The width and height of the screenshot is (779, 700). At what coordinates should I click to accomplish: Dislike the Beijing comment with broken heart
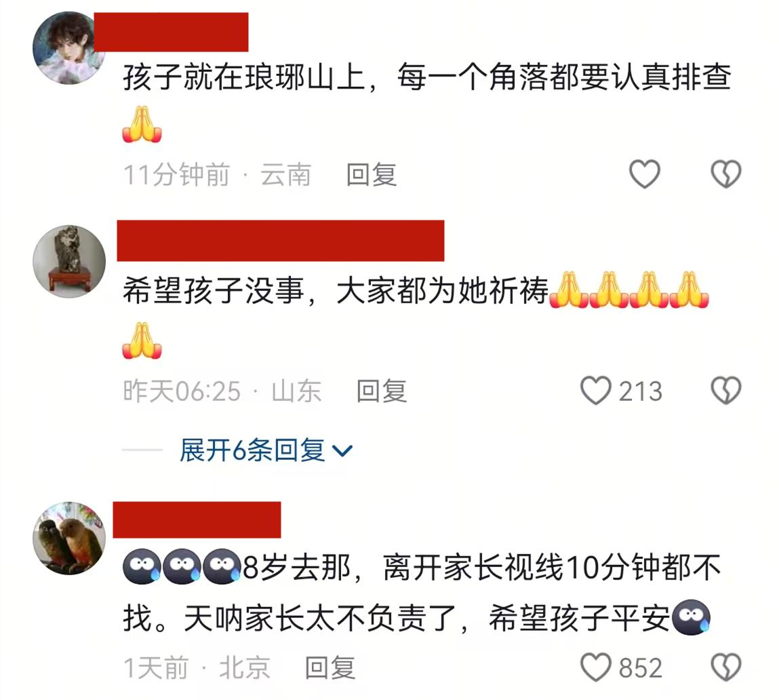726,667
